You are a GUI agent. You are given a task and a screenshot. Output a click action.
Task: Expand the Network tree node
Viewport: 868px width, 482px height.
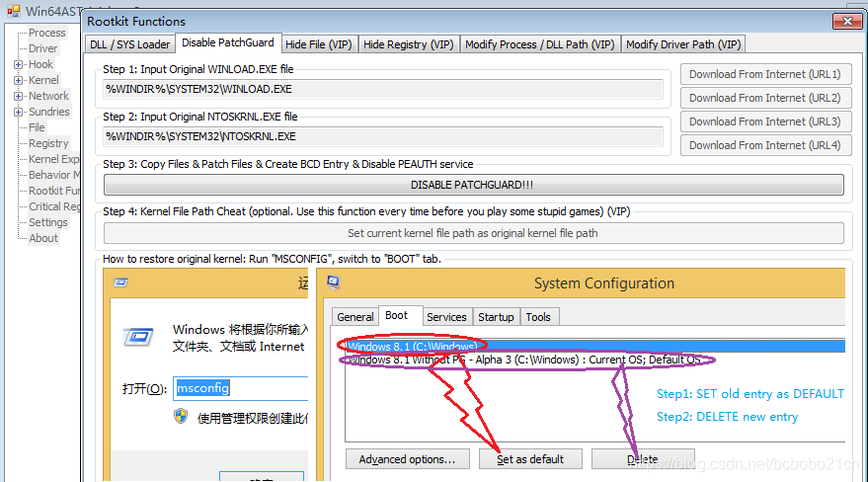(18, 96)
